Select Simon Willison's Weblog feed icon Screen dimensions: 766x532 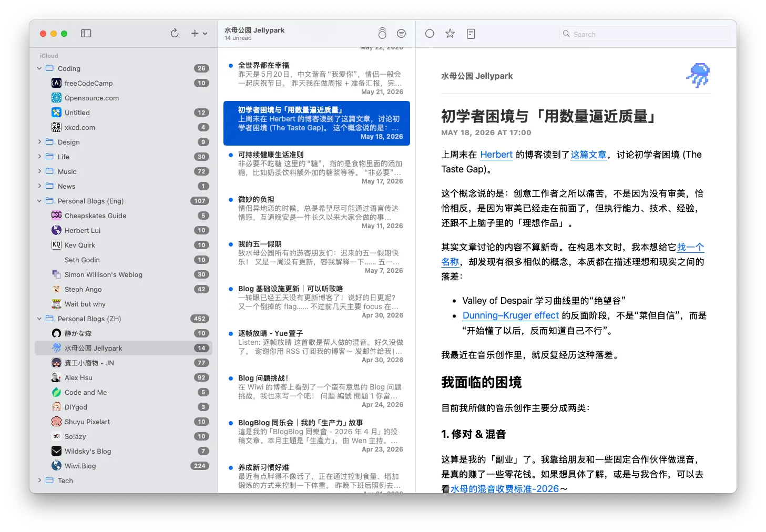coord(56,274)
